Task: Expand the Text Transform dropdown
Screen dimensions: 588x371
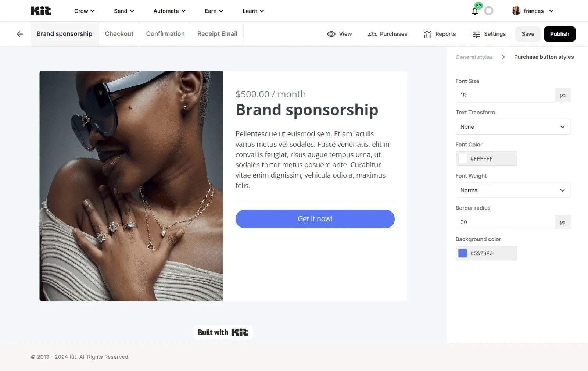Action: (513, 127)
